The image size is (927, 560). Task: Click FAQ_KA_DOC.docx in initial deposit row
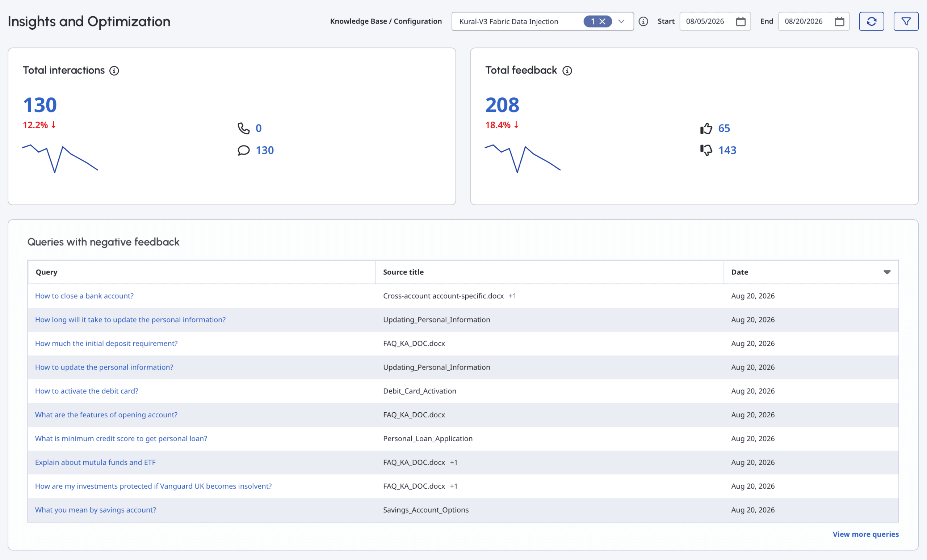tap(414, 344)
